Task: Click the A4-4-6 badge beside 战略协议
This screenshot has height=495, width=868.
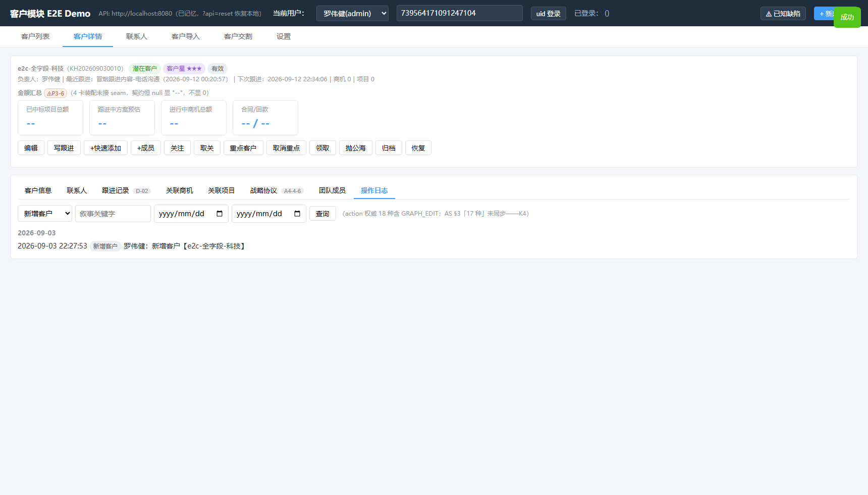Action: pyautogui.click(x=292, y=191)
